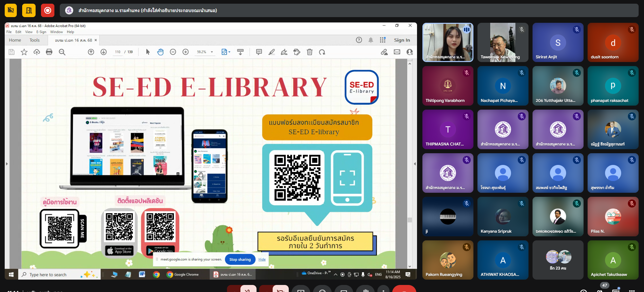Viewport: 644px width, 292px height.
Task: Show hidden system tray icons chevron
Action: click(x=335, y=275)
